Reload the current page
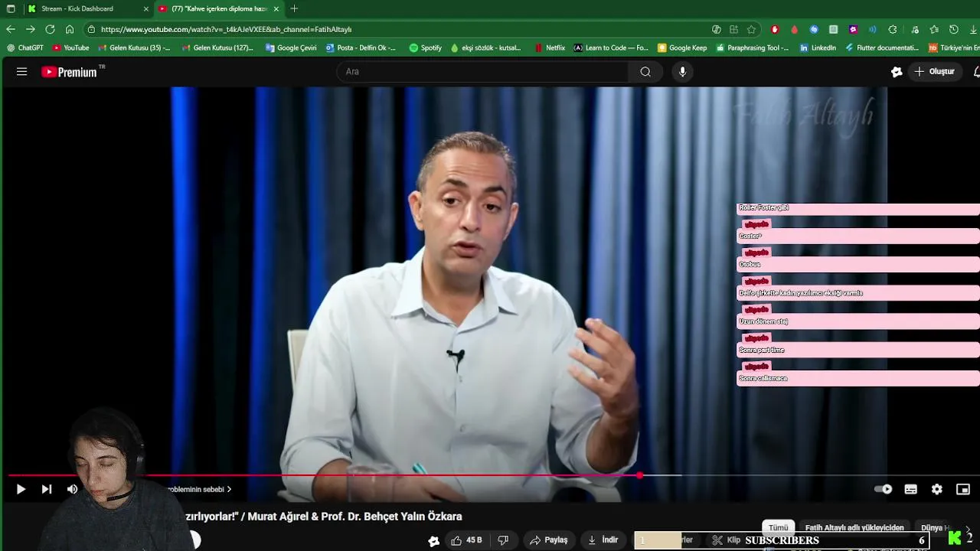This screenshot has height=551, width=980. click(x=50, y=29)
